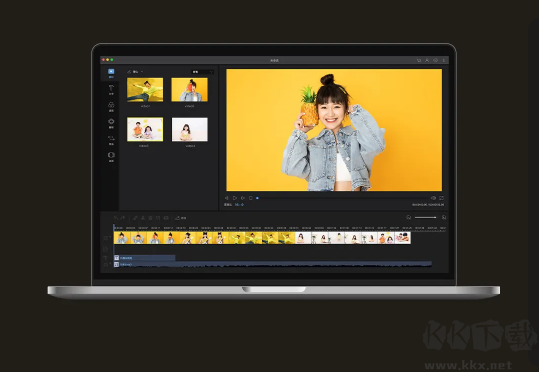Screen dimensions: 539x372
Task: Open the bottom round sidebar tab
Action: click(x=111, y=156)
